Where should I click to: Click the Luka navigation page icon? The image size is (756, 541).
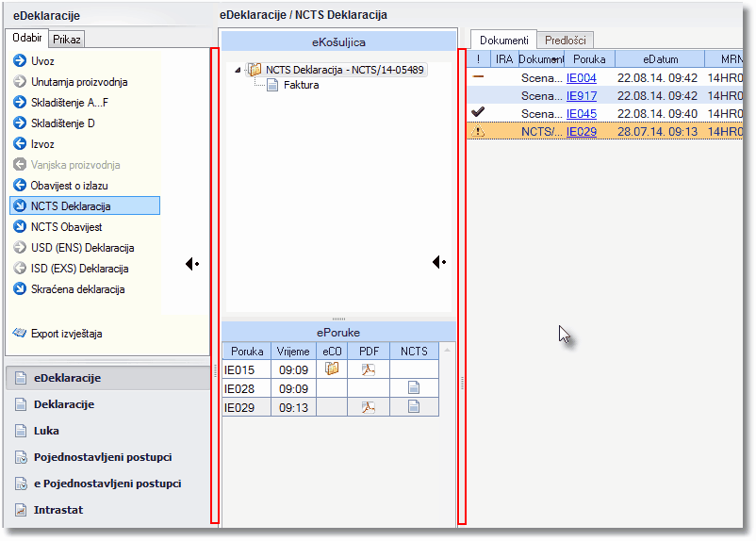[x=21, y=431]
